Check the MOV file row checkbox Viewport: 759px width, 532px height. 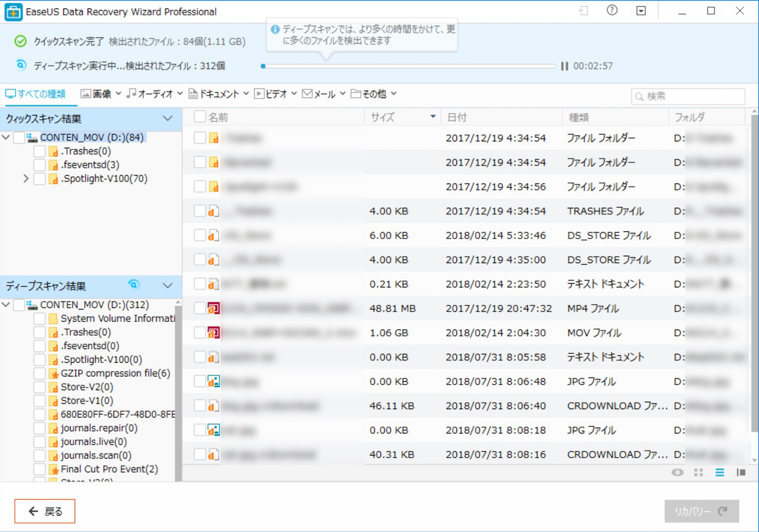click(x=200, y=332)
